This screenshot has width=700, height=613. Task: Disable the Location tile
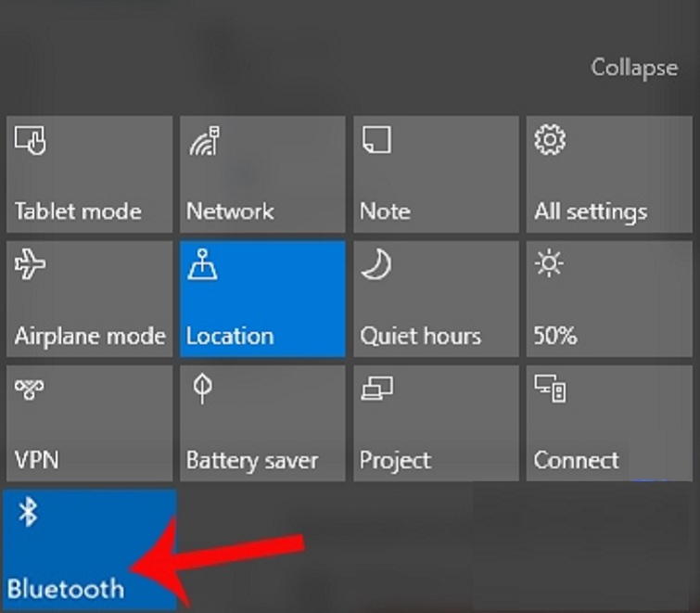[262, 299]
